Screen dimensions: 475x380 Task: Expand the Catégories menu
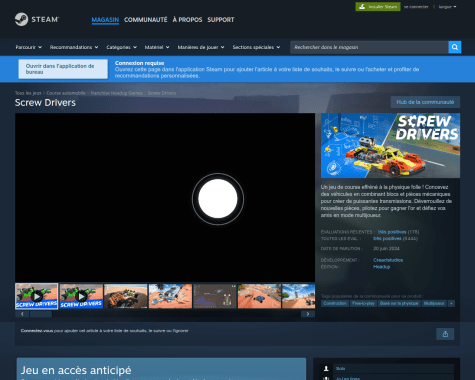(122, 47)
